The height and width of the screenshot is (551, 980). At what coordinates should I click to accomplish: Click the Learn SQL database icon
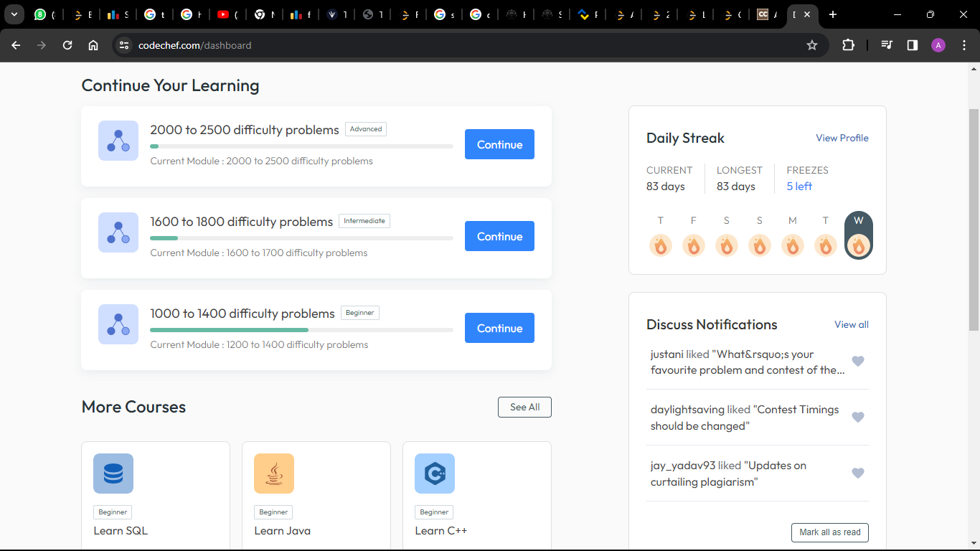coord(113,474)
